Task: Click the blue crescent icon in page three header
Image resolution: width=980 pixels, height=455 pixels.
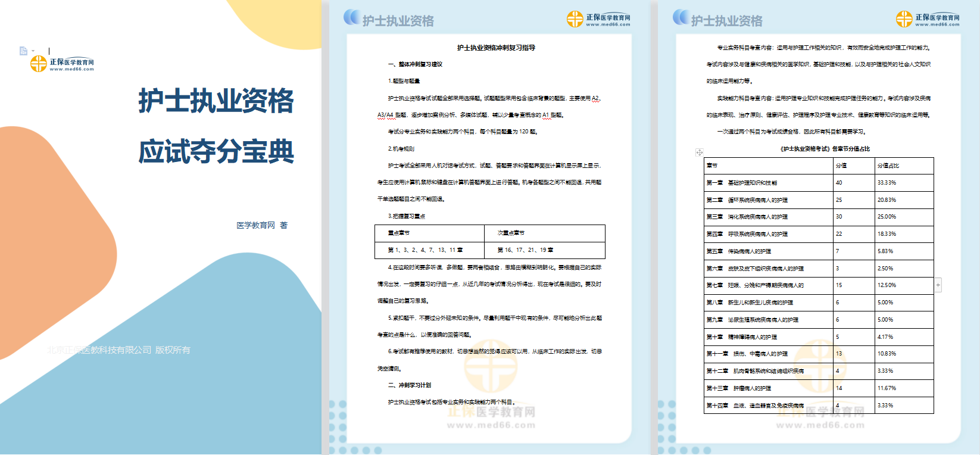Action: (x=681, y=17)
